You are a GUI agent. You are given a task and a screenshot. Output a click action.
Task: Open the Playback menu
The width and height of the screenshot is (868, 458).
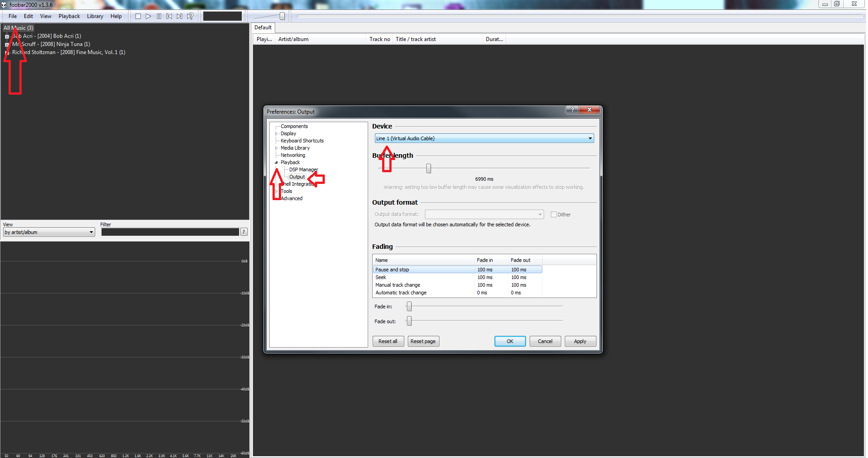coord(69,16)
